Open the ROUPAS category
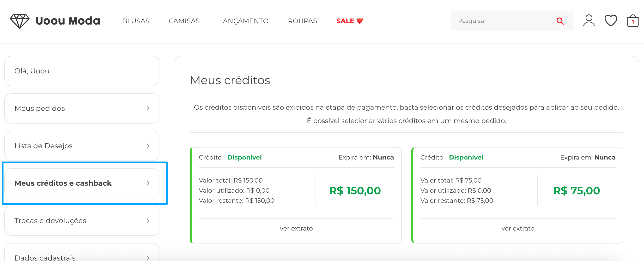 pos(302,21)
